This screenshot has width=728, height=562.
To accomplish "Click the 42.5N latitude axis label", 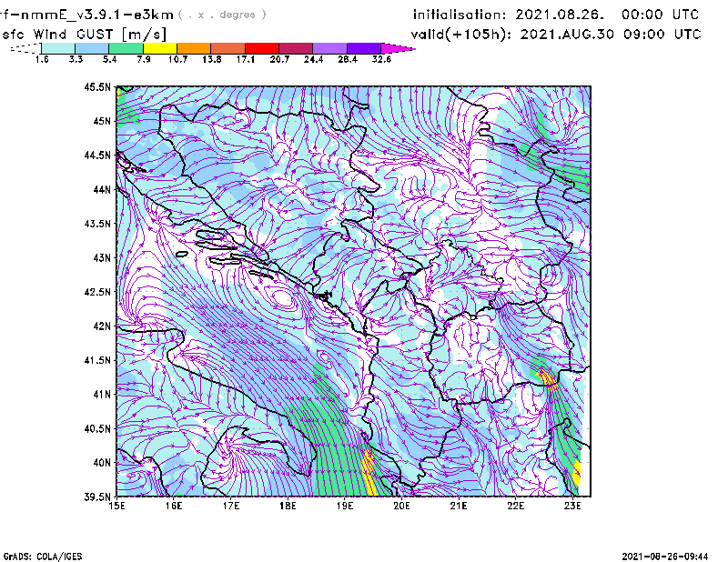I will [97, 292].
